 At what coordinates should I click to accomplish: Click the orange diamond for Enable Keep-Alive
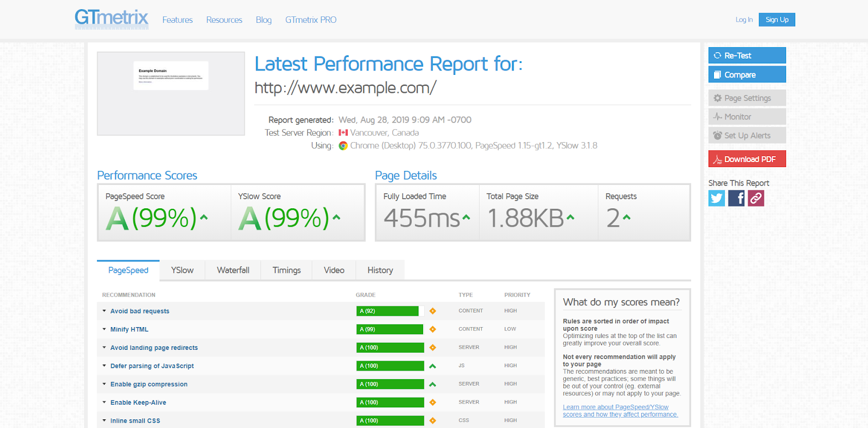coord(432,403)
